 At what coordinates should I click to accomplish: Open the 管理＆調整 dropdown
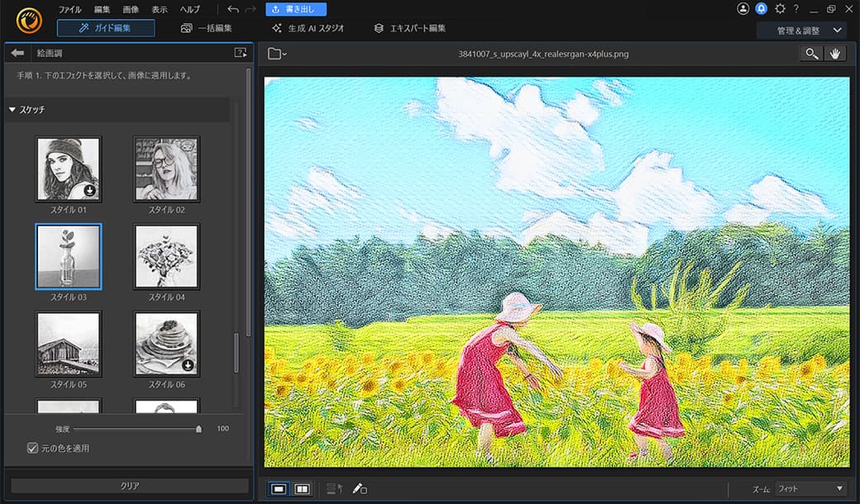pos(800,29)
